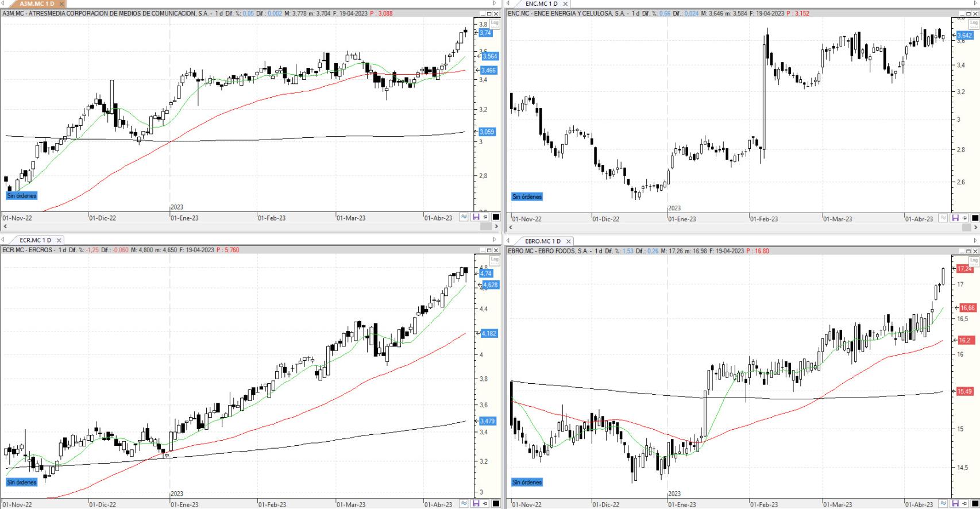Click the 3,466 moving average label
The height and width of the screenshot is (509, 980).
pos(488,70)
